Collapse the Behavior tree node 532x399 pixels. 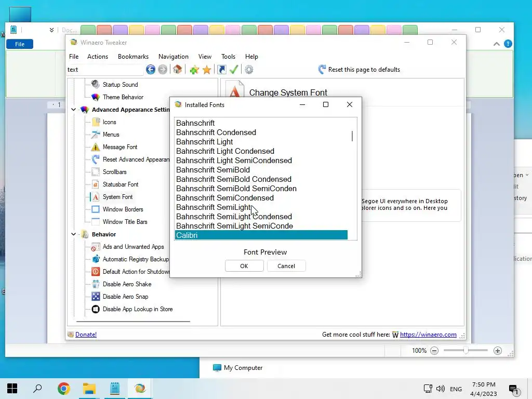73,234
